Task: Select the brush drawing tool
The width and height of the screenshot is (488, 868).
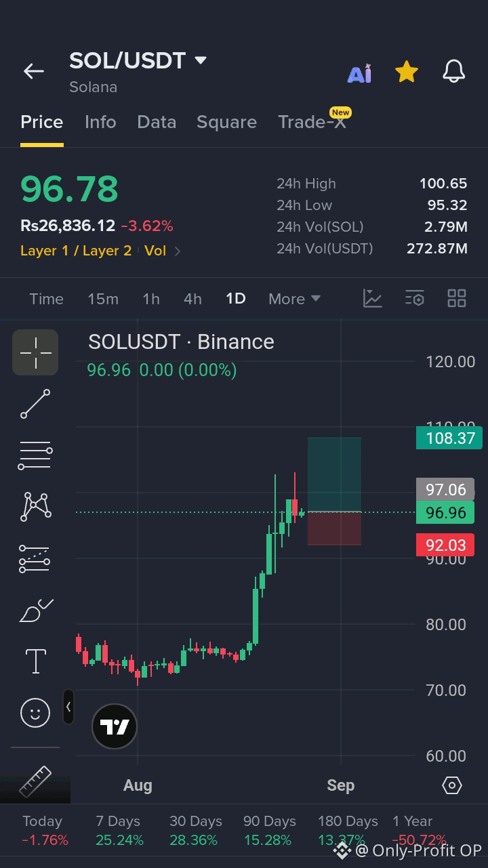Action: tap(35, 611)
